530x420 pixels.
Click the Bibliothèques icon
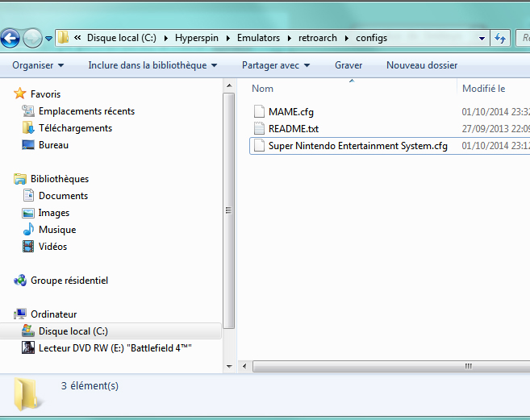[x=20, y=179]
